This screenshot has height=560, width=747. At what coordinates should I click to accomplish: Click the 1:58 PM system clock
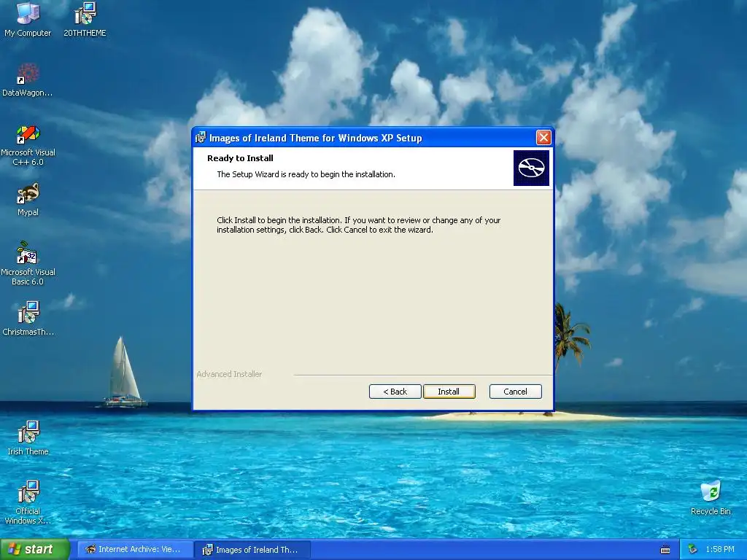click(x=720, y=550)
